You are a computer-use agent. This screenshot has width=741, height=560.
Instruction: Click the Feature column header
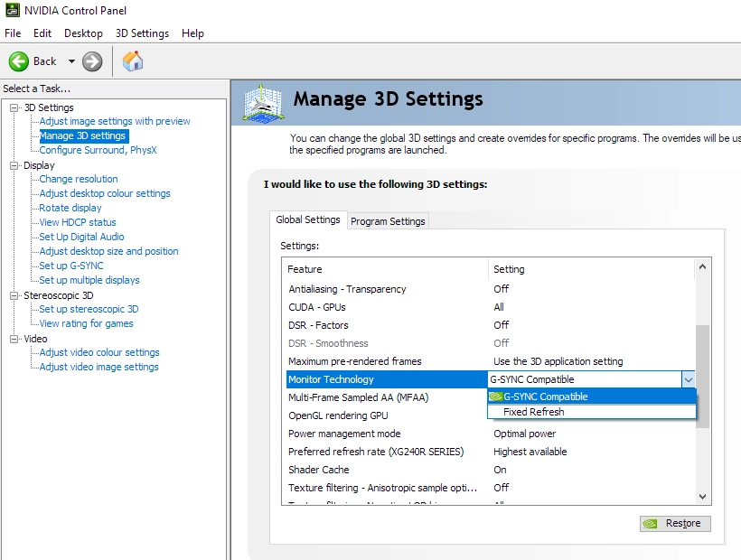(x=385, y=269)
